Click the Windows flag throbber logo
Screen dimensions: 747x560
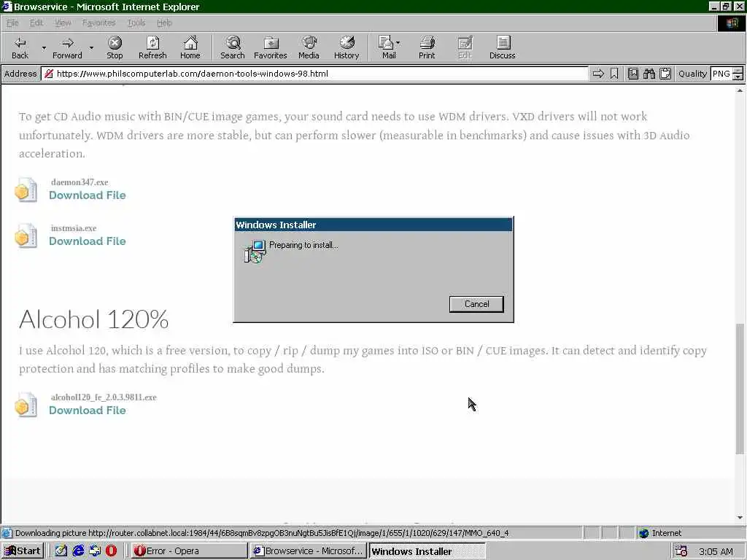click(731, 23)
